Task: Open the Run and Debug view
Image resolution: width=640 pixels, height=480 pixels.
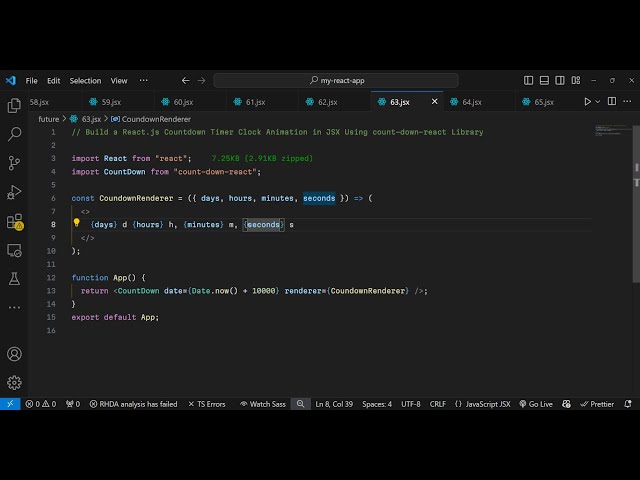Action: (x=14, y=192)
